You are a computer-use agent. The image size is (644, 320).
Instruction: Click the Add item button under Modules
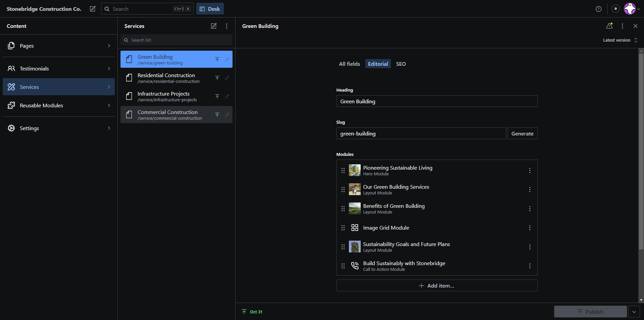click(437, 285)
